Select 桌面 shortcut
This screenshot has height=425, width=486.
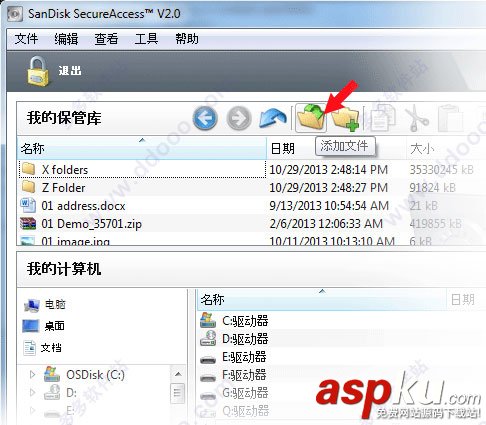pos(54,326)
